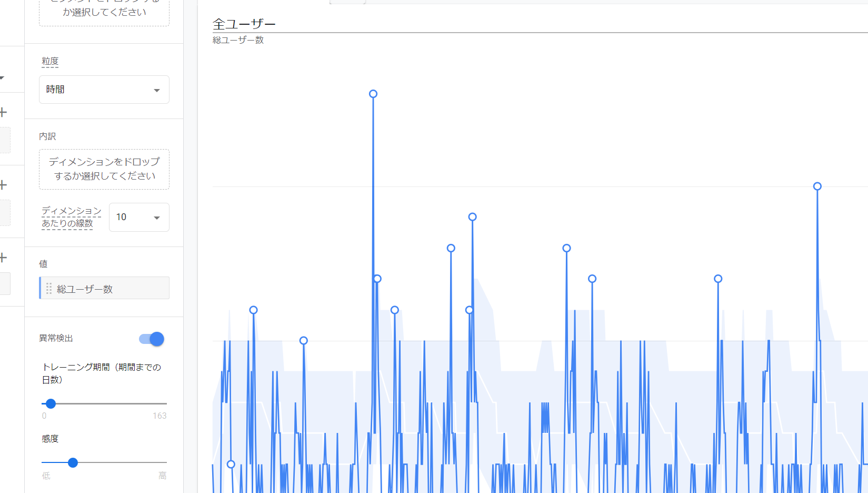Expand the lines-per-dimension dropdown showing 10
Viewport: 868px width, 493px height.
(x=139, y=217)
